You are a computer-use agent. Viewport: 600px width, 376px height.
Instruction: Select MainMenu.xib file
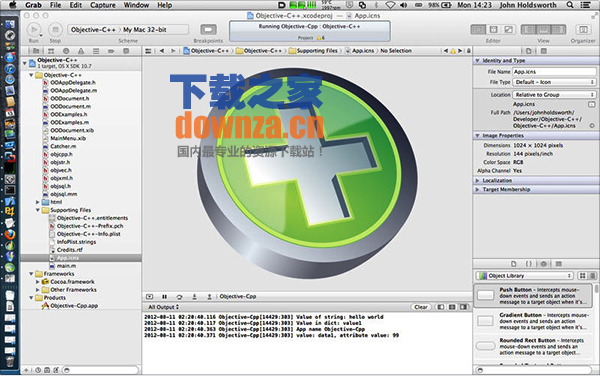click(x=68, y=138)
